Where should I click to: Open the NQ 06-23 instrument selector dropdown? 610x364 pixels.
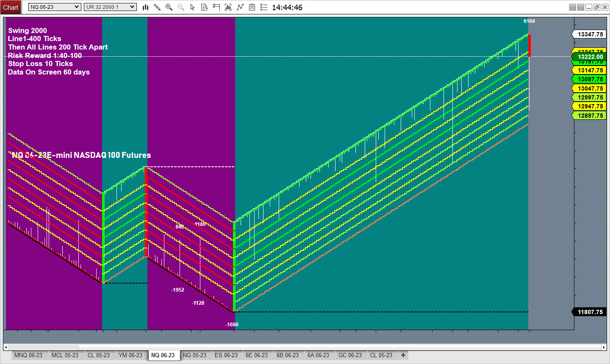click(55, 7)
